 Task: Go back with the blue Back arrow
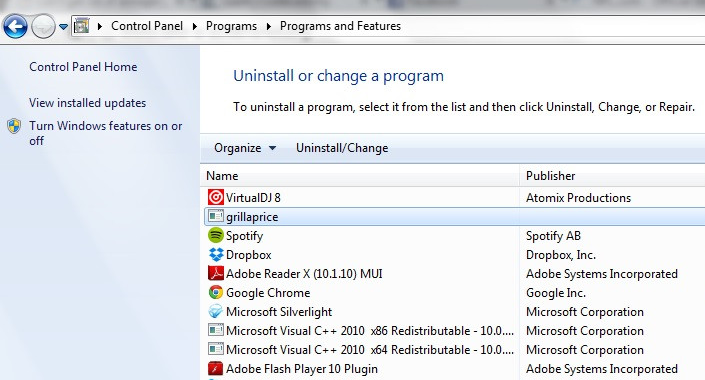click(x=15, y=26)
